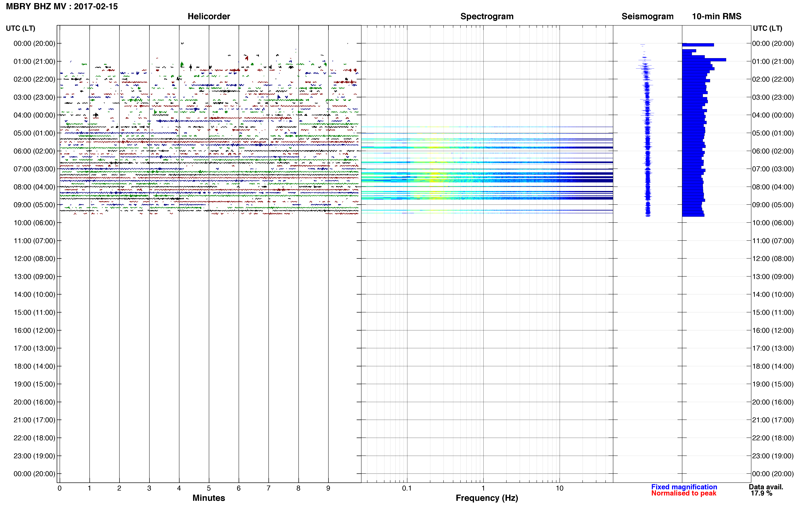
Task: Select the left 20:00 (16:00) time label
Action: pyautogui.click(x=34, y=402)
